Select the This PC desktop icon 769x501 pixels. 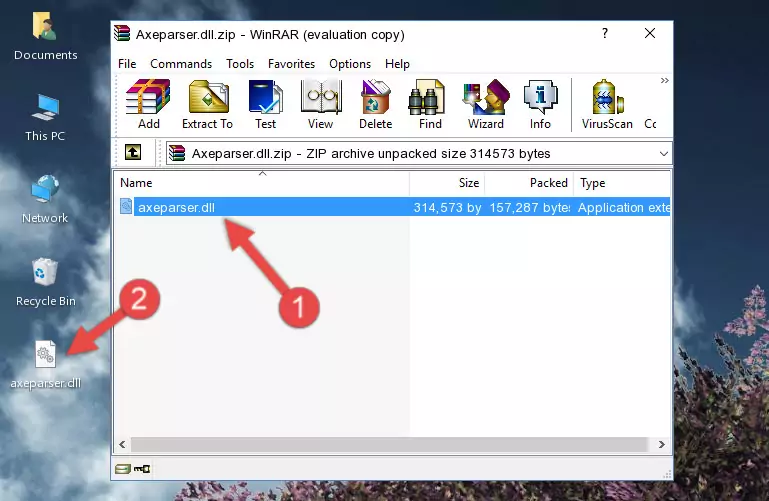point(45,118)
